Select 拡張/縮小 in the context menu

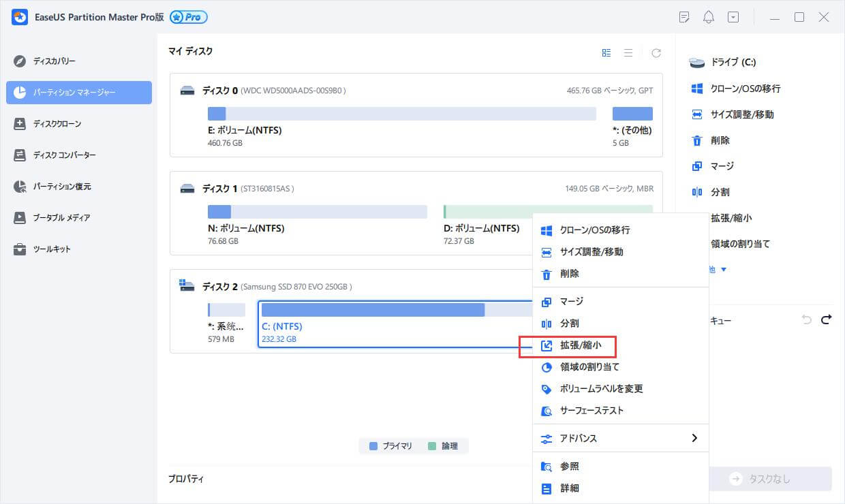[580, 345]
